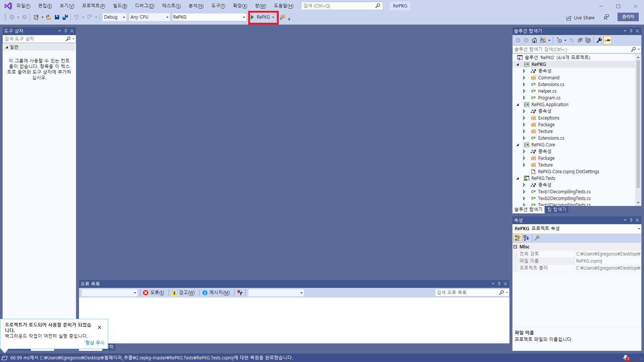
Task: Switch to the 팀 탐색기 tab
Action: click(x=557, y=210)
